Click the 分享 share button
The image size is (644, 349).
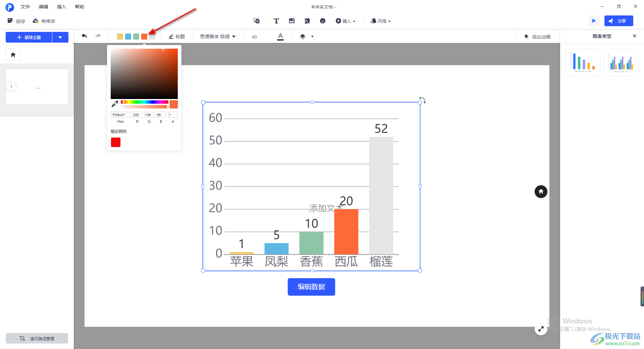(x=619, y=21)
